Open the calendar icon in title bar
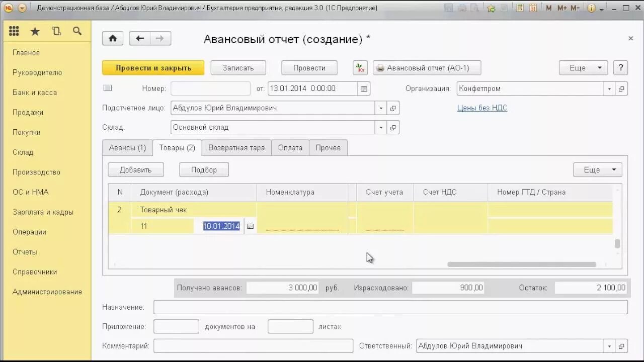Screen dimensions: 644x362 pyautogui.click(x=533, y=8)
